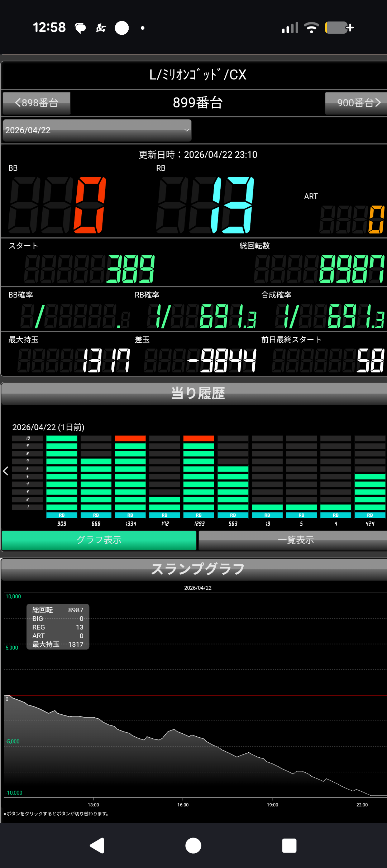
Task: Tap the left arrow beside history chart
Action: (x=6, y=471)
